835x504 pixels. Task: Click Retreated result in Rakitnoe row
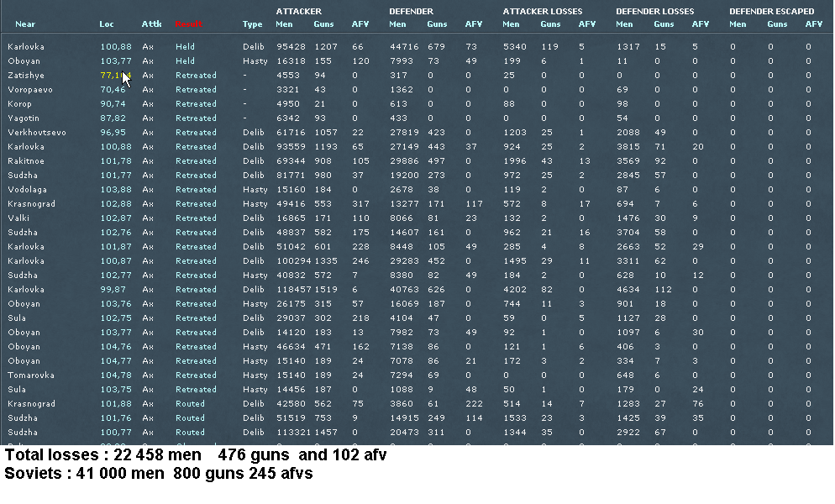pyautogui.click(x=196, y=161)
